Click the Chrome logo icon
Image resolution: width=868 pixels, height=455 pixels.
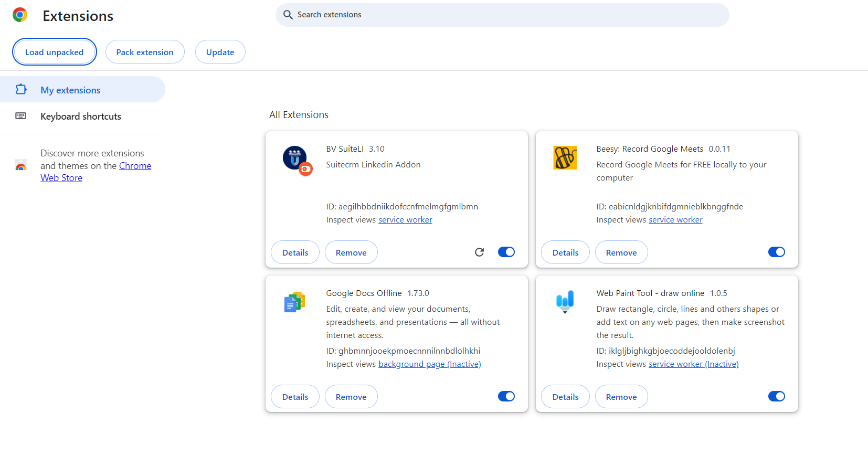pos(20,15)
